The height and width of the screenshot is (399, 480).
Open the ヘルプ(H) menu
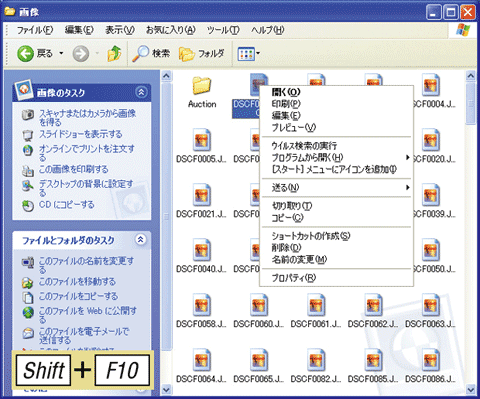coord(268,30)
